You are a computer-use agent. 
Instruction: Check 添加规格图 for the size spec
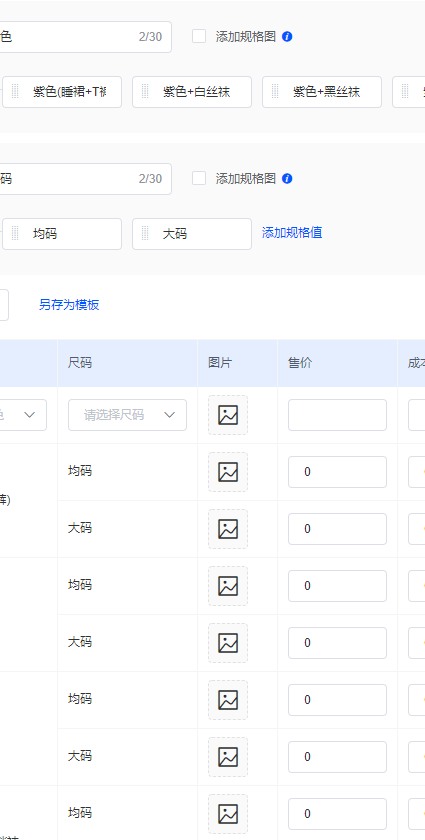click(199, 178)
